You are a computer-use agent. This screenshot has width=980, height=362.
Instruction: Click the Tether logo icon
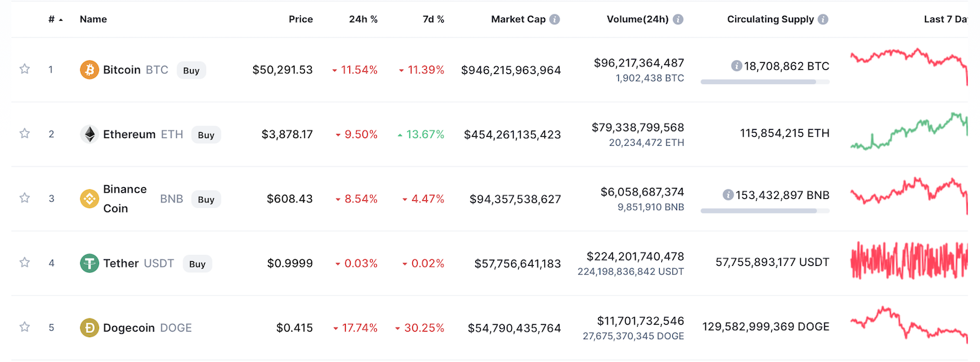pyautogui.click(x=89, y=263)
